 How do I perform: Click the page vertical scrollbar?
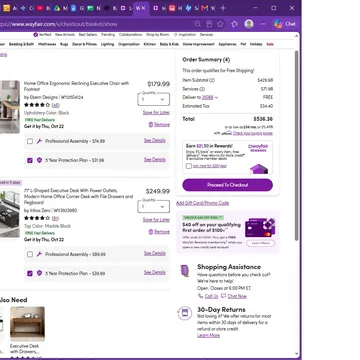pyautogui.click(x=297, y=146)
